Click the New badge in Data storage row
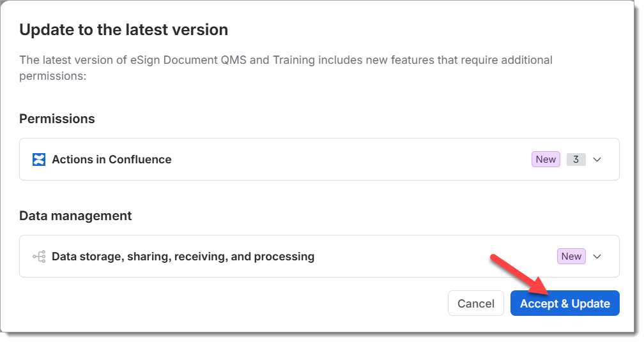The width and height of the screenshot is (644, 342). [571, 256]
